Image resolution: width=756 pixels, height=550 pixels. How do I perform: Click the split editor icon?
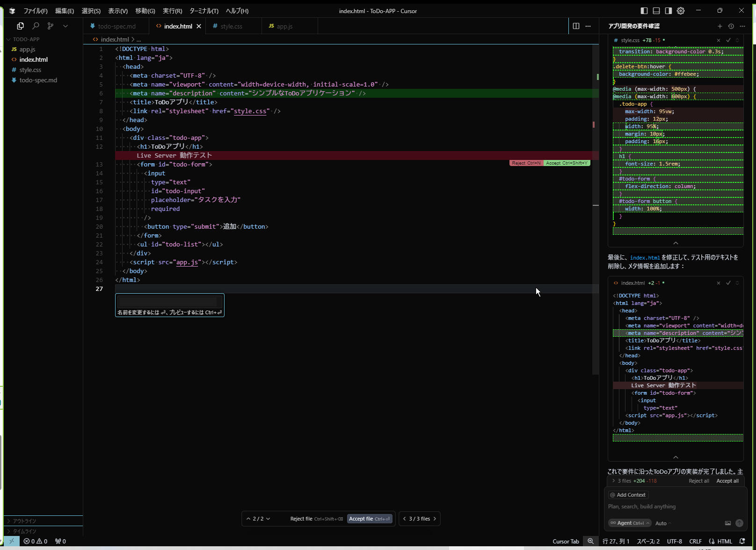point(576,26)
